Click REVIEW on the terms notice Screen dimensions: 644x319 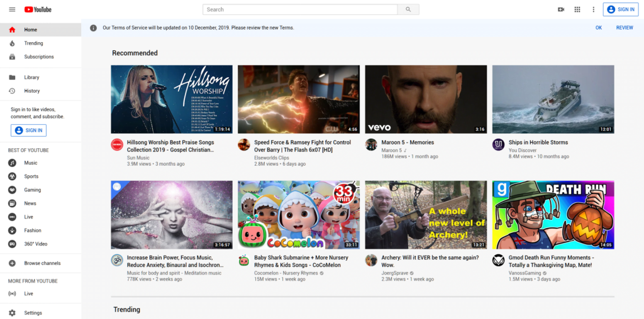pos(625,28)
